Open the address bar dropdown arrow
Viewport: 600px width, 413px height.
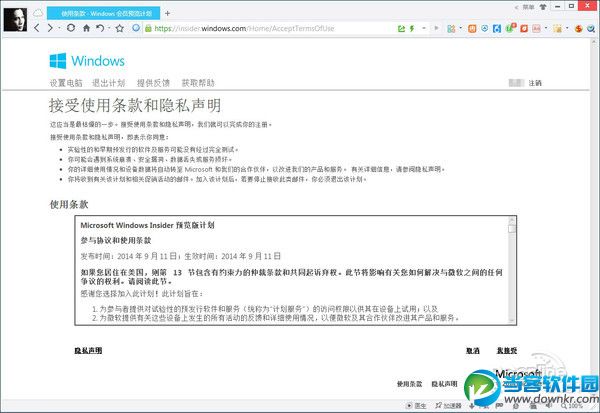tap(424, 28)
